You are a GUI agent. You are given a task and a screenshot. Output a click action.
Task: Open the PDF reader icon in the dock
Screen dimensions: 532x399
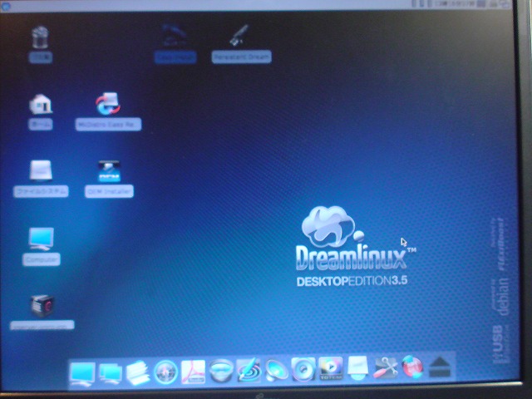194,372
